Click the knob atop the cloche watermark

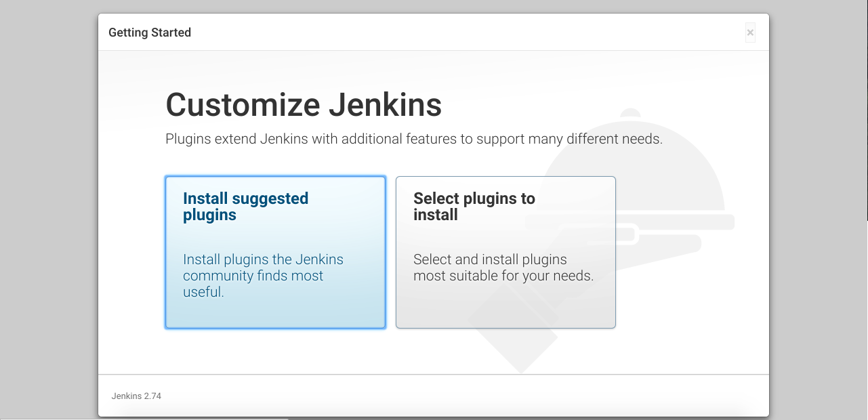tap(631, 113)
